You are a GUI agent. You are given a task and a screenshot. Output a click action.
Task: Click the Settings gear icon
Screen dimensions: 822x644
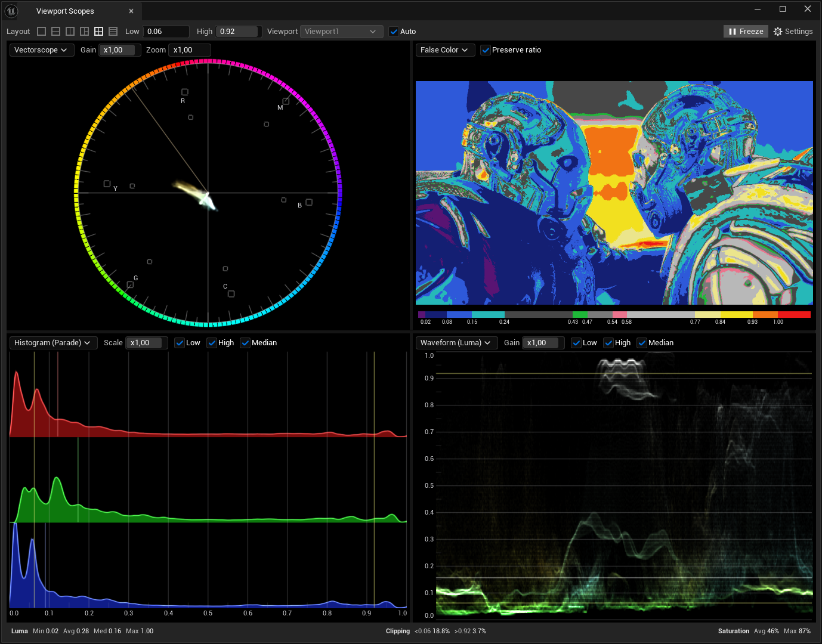coord(778,32)
